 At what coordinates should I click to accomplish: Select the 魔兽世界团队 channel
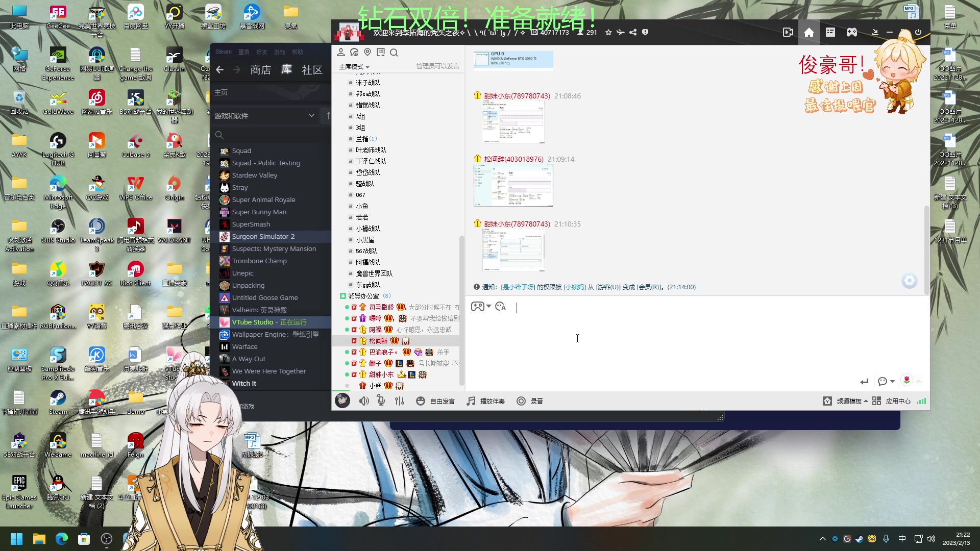pyautogui.click(x=374, y=273)
